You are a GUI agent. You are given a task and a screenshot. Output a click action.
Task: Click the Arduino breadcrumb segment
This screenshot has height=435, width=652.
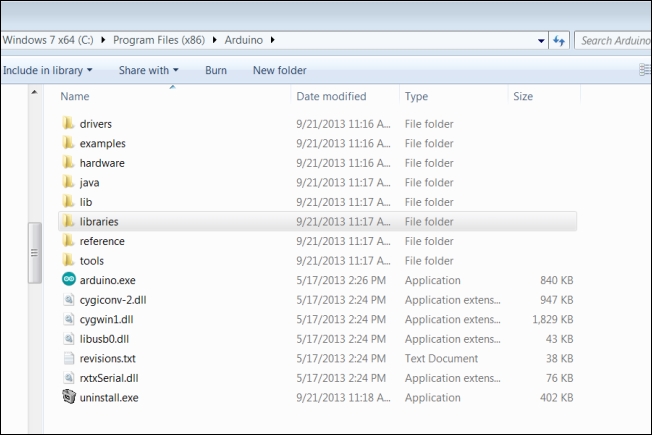click(244, 40)
